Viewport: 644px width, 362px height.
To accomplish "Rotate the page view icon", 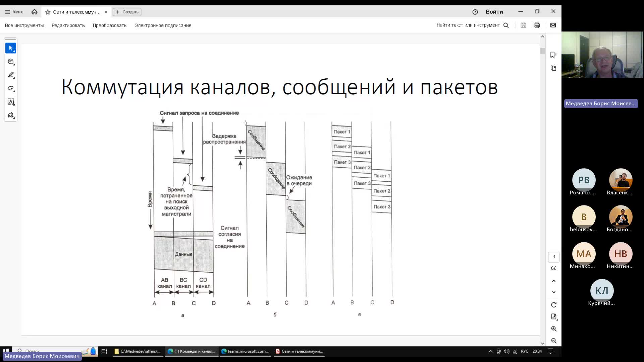I will tap(554, 305).
